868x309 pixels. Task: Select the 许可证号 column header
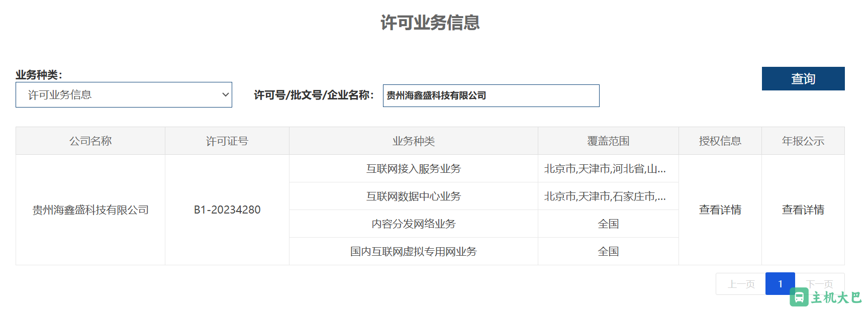click(227, 141)
